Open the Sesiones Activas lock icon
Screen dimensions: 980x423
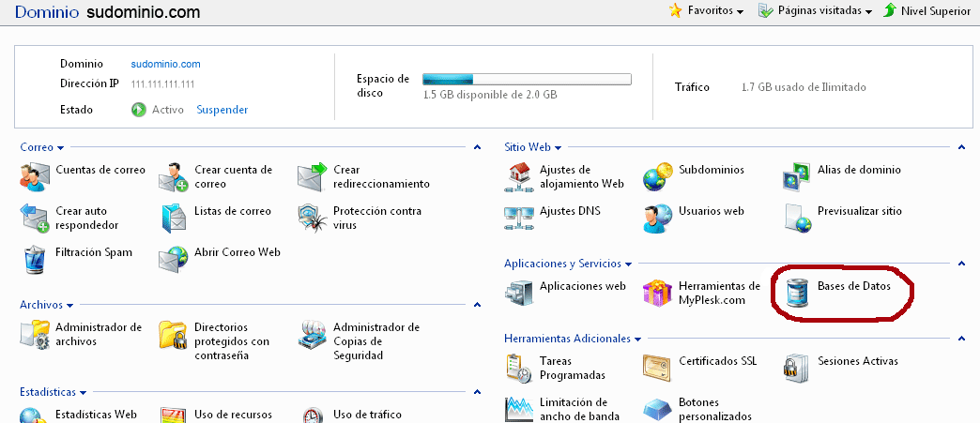797,368
